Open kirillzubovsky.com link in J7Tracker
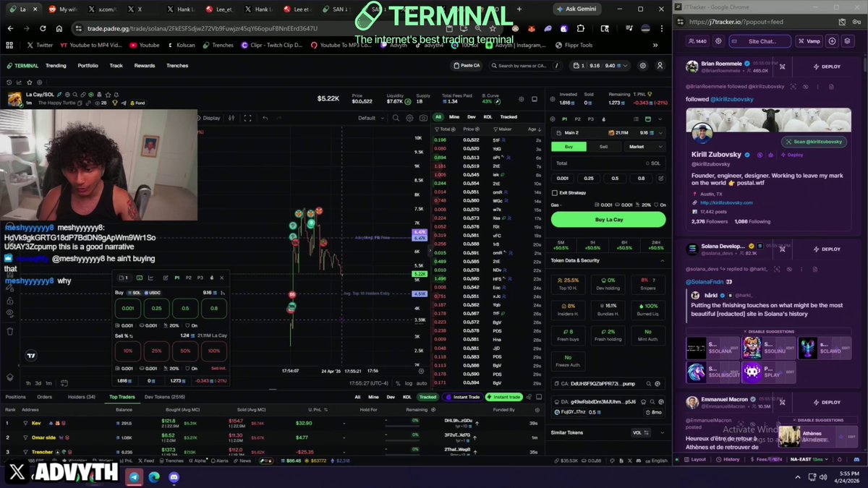Image resolution: width=868 pixels, height=488 pixels. (726, 202)
